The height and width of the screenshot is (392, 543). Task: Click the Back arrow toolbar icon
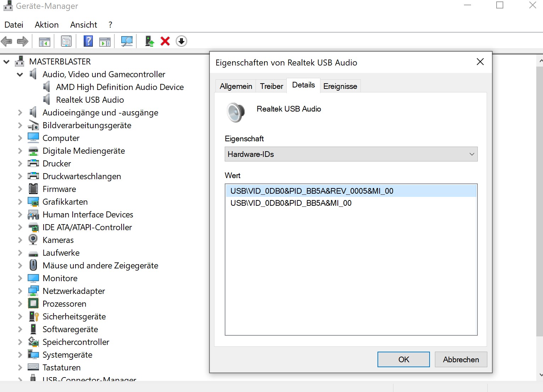[x=6, y=41]
